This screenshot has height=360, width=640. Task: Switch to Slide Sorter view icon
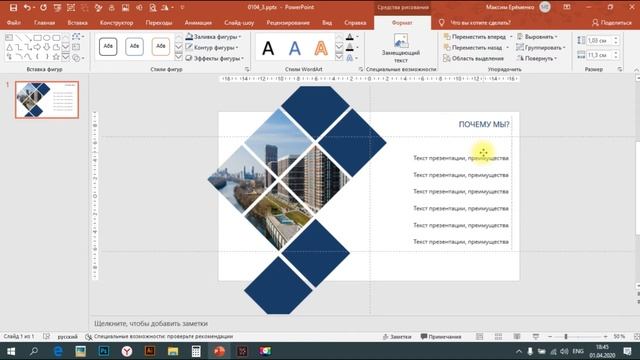pyautogui.click(x=498, y=336)
